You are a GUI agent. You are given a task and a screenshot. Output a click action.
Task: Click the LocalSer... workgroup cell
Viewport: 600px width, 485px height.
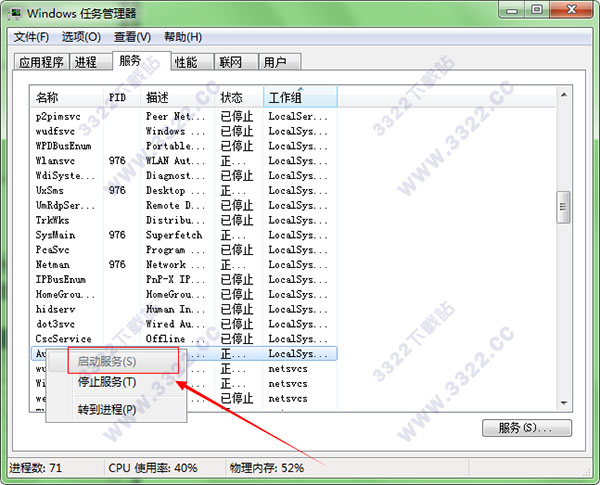click(298, 116)
